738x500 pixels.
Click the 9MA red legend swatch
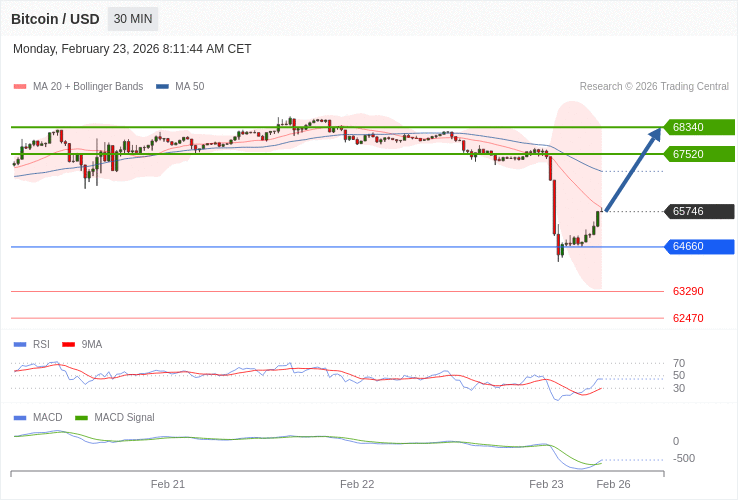[x=69, y=345]
